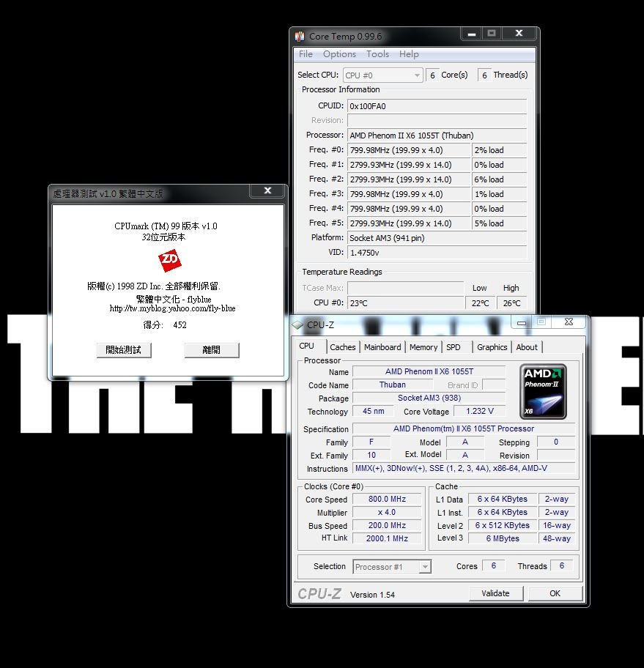
Task: Click the Instructions list MMX(+), 3DNow!(+)
Action: [464, 468]
